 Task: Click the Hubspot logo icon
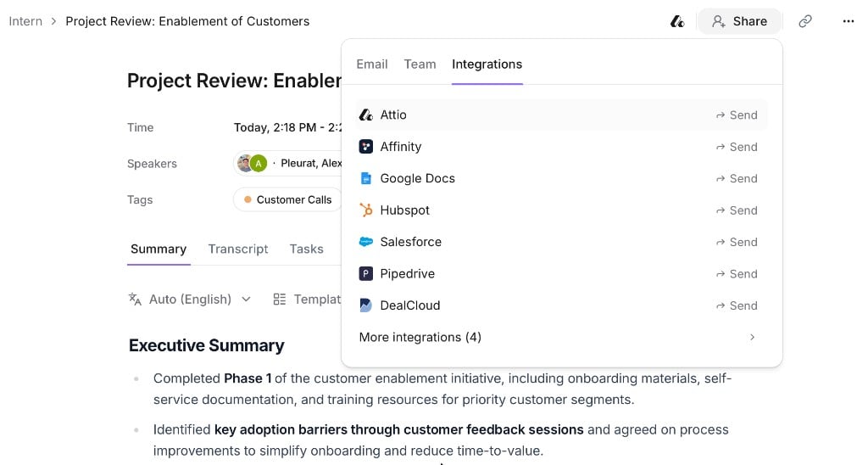click(x=366, y=210)
